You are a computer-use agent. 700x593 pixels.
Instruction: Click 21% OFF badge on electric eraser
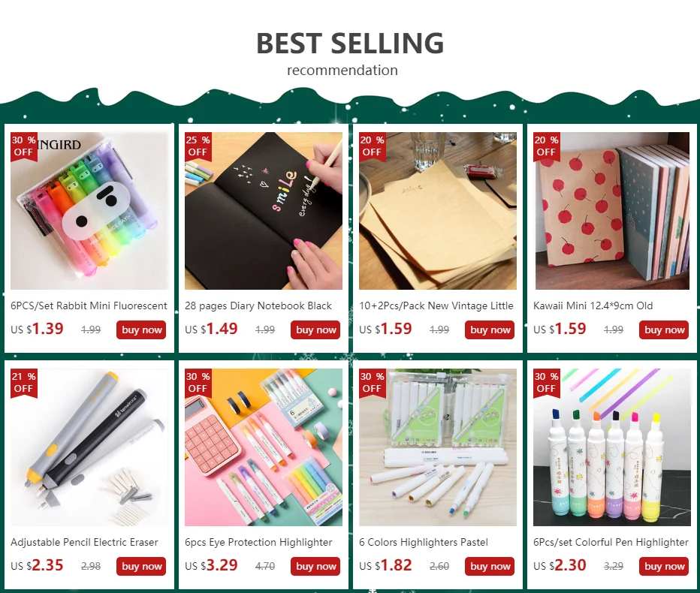(x=24, y=383)
